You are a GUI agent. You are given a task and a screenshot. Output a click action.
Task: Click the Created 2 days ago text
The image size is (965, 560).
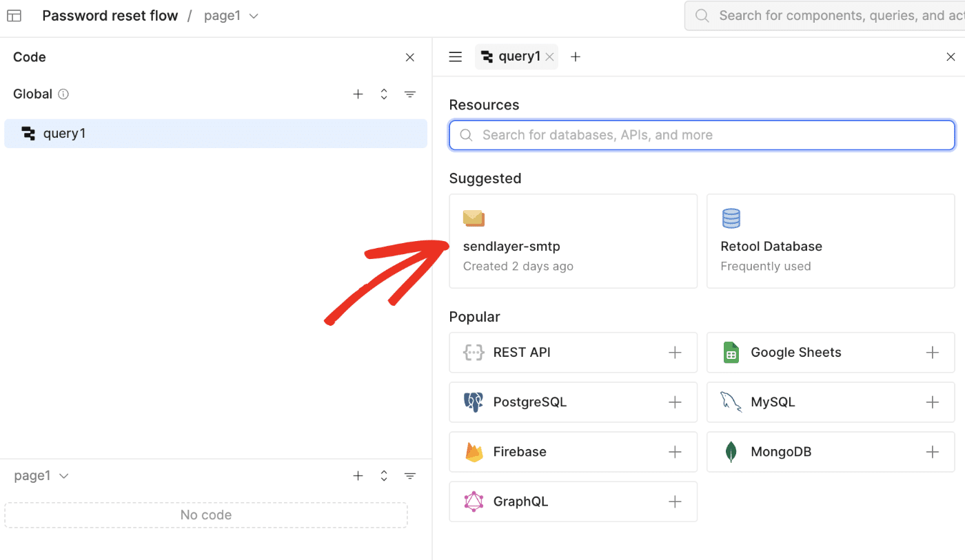[518, 267]
